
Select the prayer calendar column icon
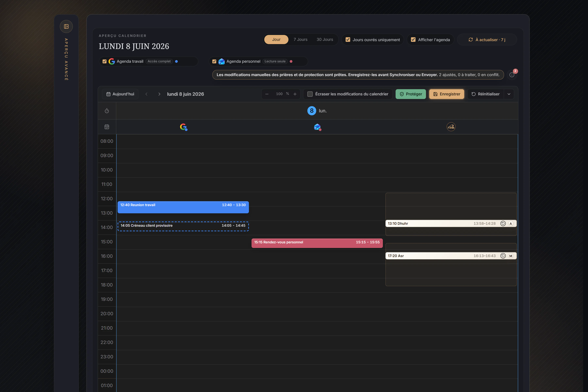click(451, 127)
